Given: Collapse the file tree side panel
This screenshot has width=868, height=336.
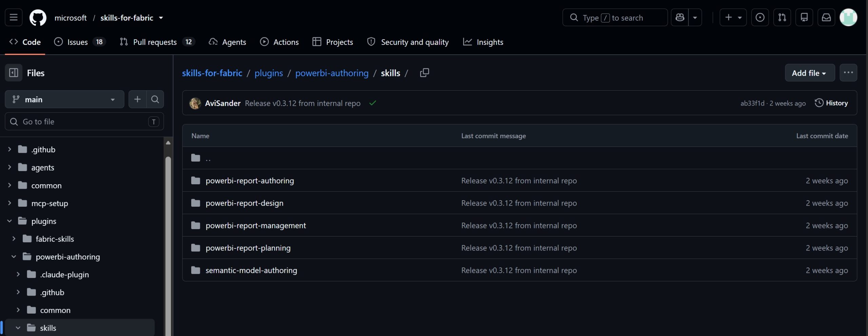Looking at the screenshot, I should pos(14,73).
